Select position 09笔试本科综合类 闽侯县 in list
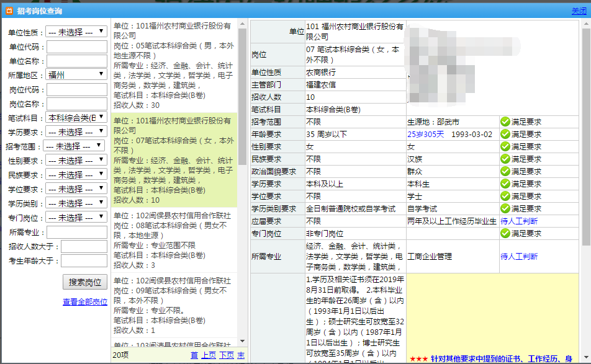This screenshot has width=591, height=364. point(174,305)
